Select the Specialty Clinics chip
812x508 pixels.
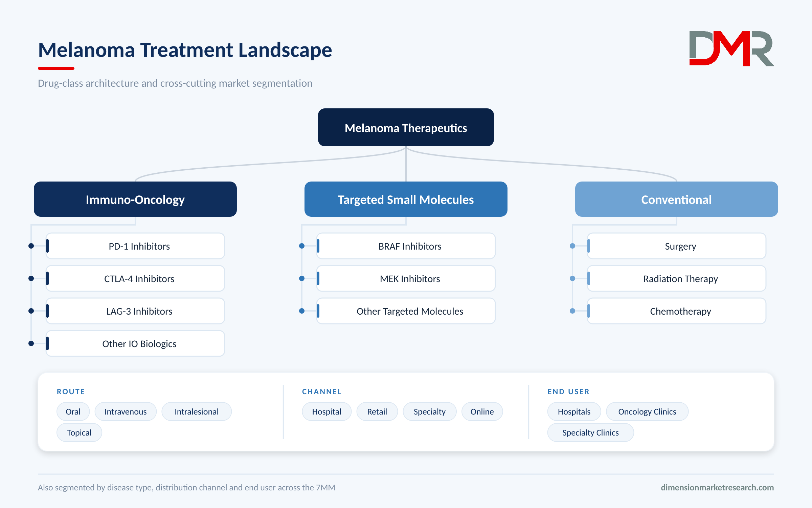[591, 432]
